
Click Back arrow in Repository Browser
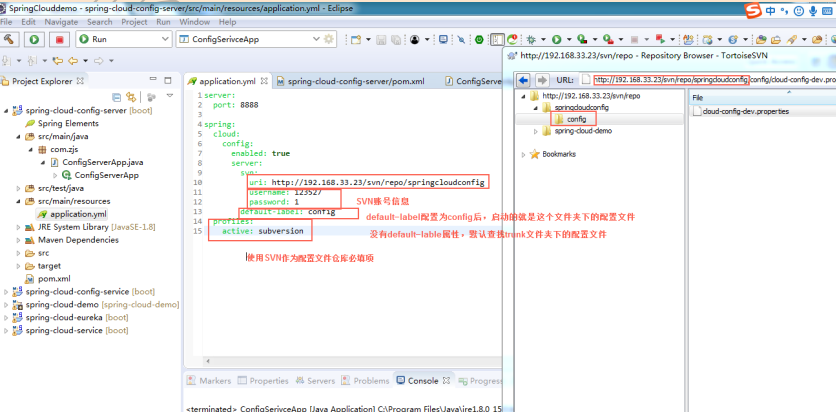click(524, 80)
